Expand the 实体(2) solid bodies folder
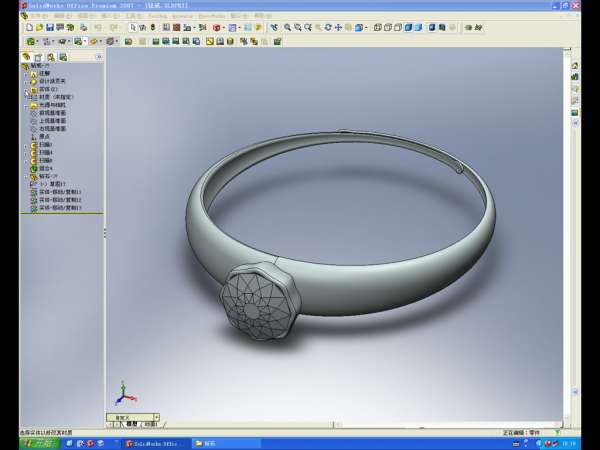Viewport: 600px width, 450px height. tap(26, 89)
